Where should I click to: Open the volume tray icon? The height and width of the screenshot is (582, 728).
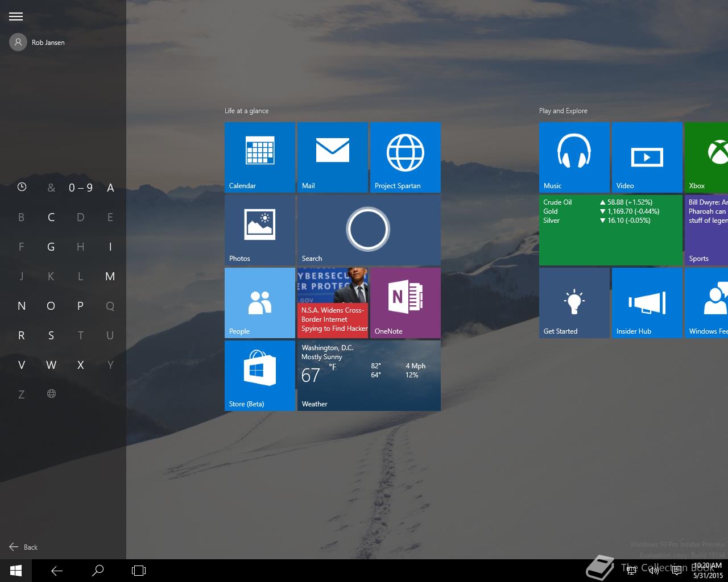point(654,571)
